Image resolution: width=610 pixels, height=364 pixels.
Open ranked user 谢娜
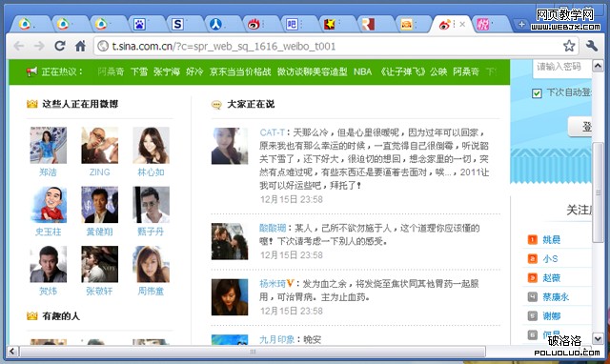tap(551, 316)
